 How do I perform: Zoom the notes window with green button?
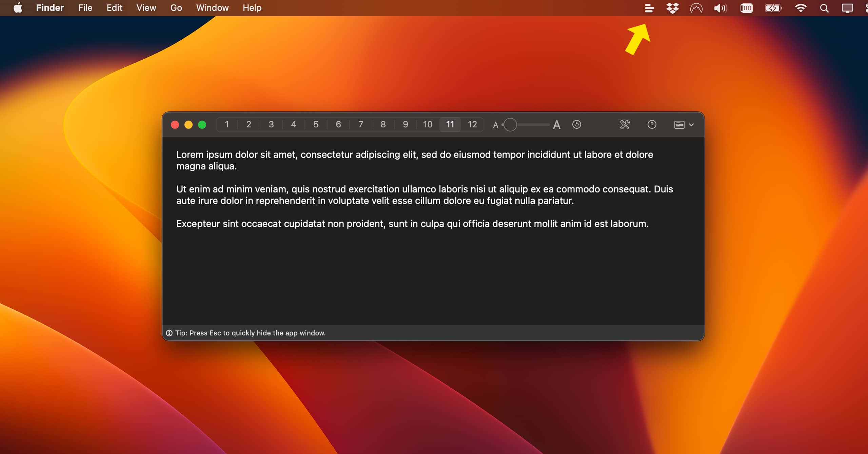[202, 125]
